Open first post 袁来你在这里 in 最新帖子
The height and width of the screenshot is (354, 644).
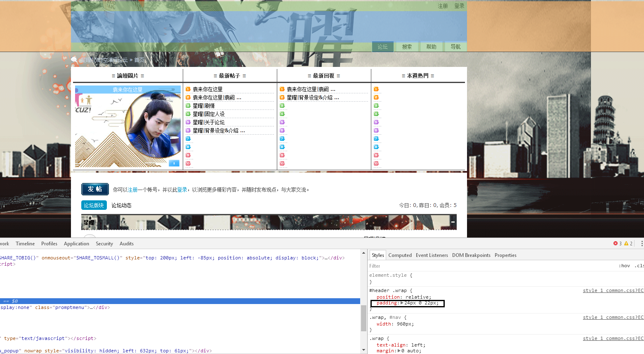click(208, 89)
